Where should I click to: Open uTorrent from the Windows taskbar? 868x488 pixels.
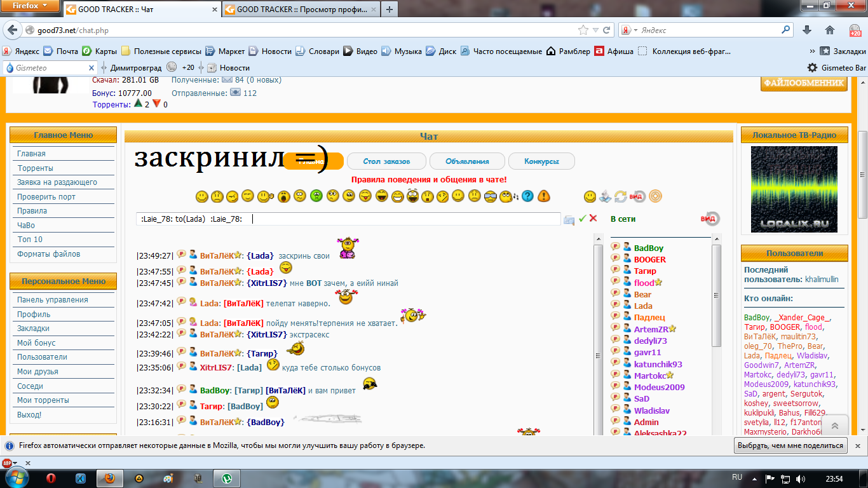[225, 478]
